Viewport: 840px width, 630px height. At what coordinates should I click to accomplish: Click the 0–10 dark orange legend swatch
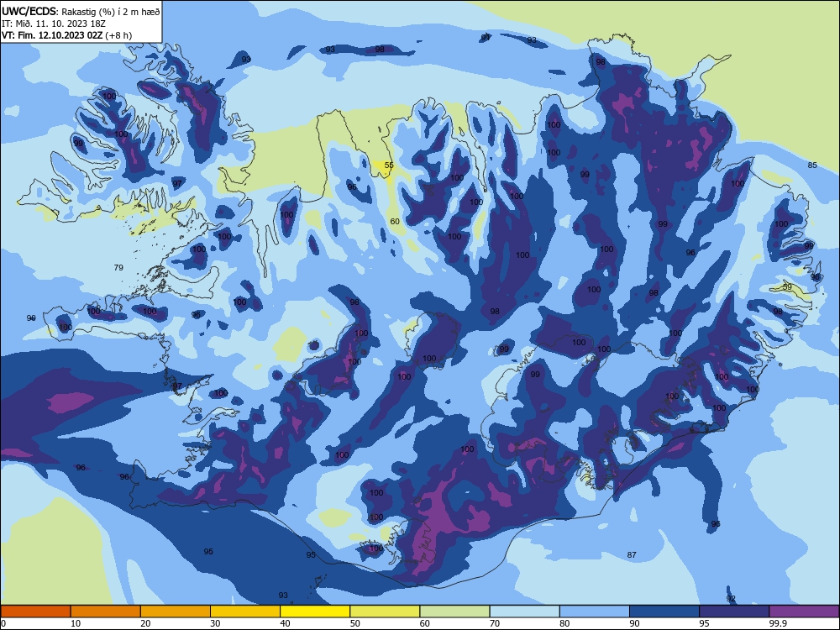tap(35, 612)
